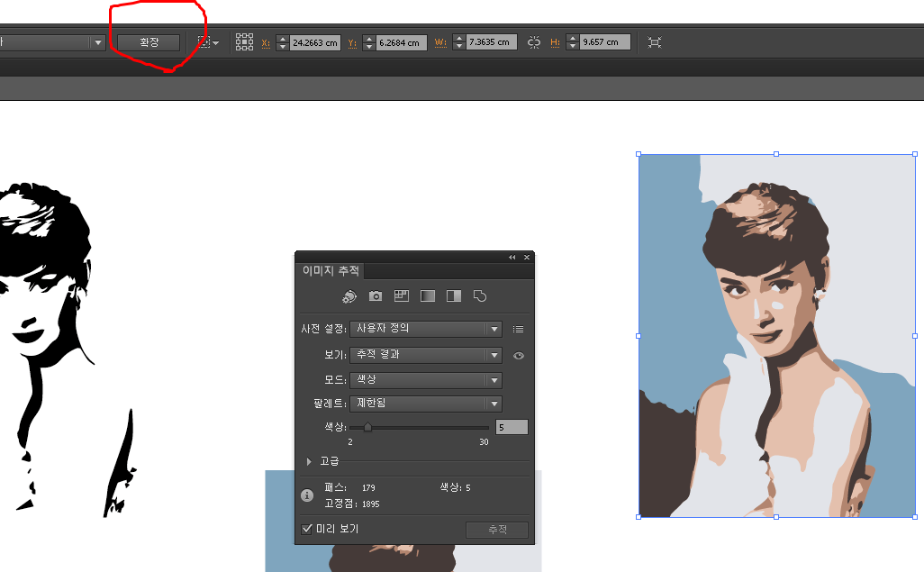Click the Auto-Color preset icon

pyautogui.click(x=349, y=296)
